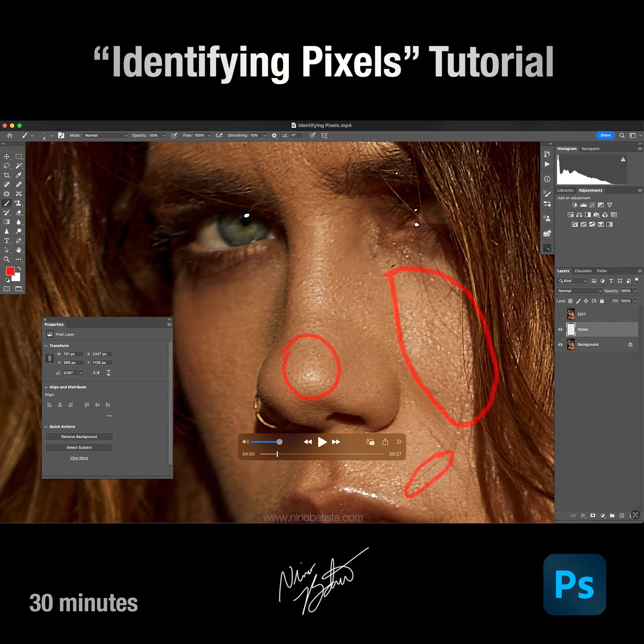Select the Blur tool (droplet)

(x=19, y=222)
